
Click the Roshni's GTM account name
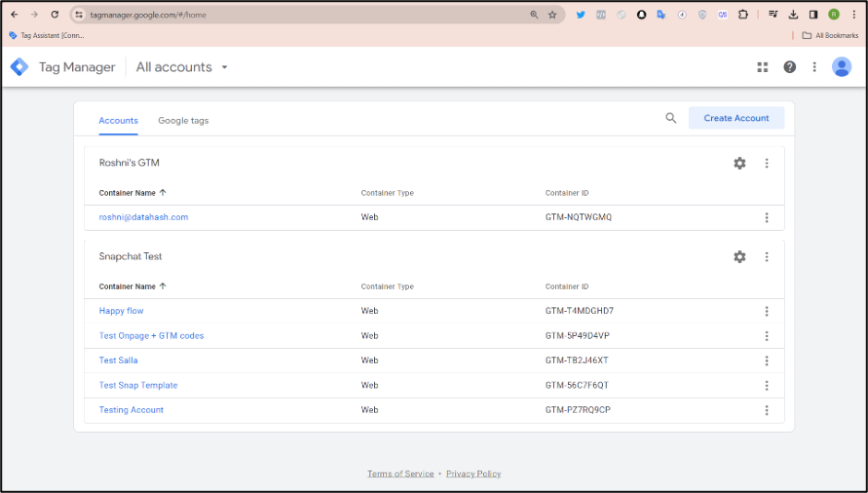129,162
